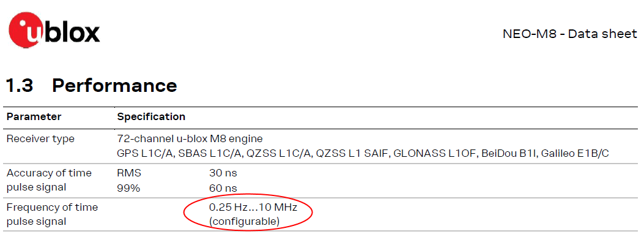Select the Receiver type row label
644x234 pixels.
point(40,139)
